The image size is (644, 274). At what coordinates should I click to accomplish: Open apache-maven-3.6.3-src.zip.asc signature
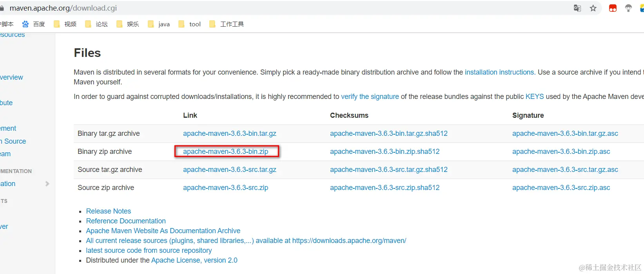561,188
